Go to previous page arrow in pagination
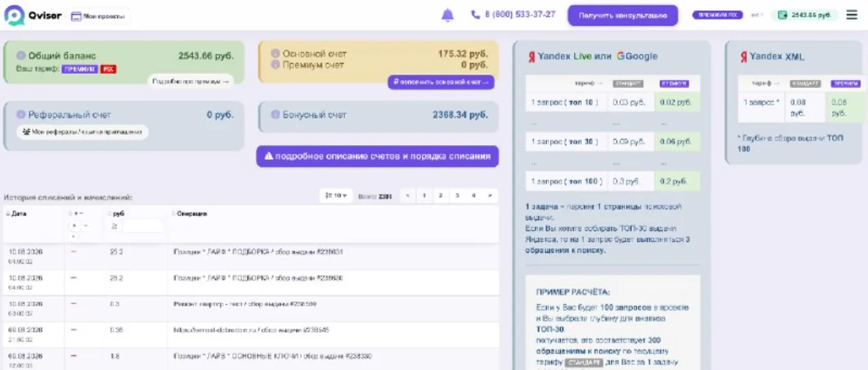868x370 pixels. [408, 196]
